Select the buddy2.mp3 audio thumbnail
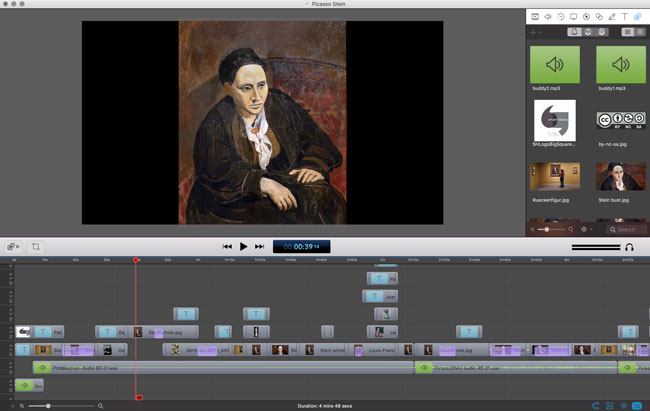 (x=555, y=65)
